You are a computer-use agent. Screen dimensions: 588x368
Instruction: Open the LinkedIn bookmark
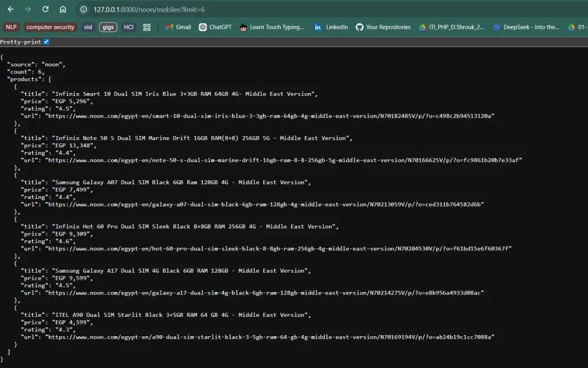tap(331, 27)
